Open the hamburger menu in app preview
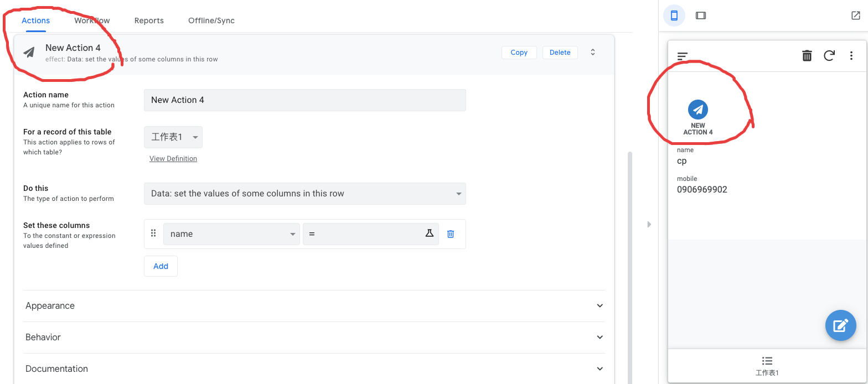 [x=683, y=56]
